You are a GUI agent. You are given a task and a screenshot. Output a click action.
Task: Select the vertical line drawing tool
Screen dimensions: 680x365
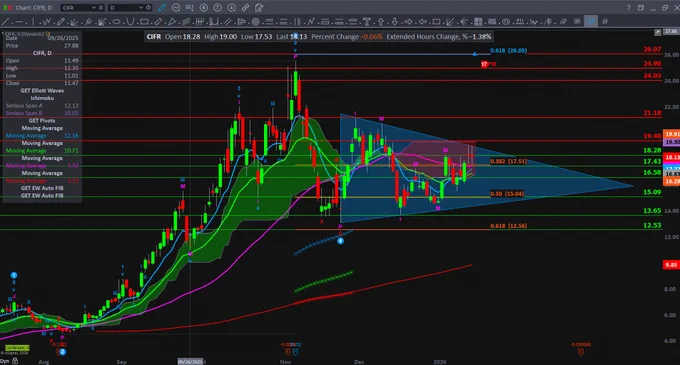(x=33, y=21)
